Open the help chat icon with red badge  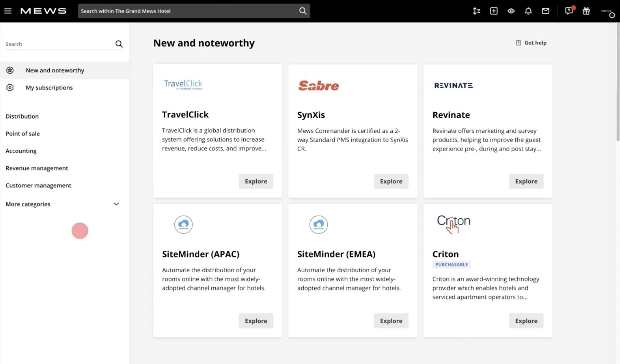569,11
